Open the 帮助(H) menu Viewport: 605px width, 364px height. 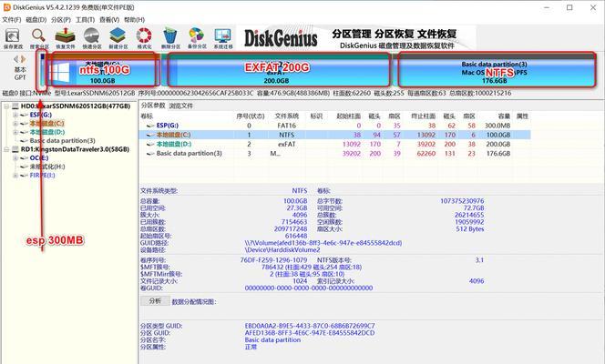pyautogui.click(x=134, y=20)
